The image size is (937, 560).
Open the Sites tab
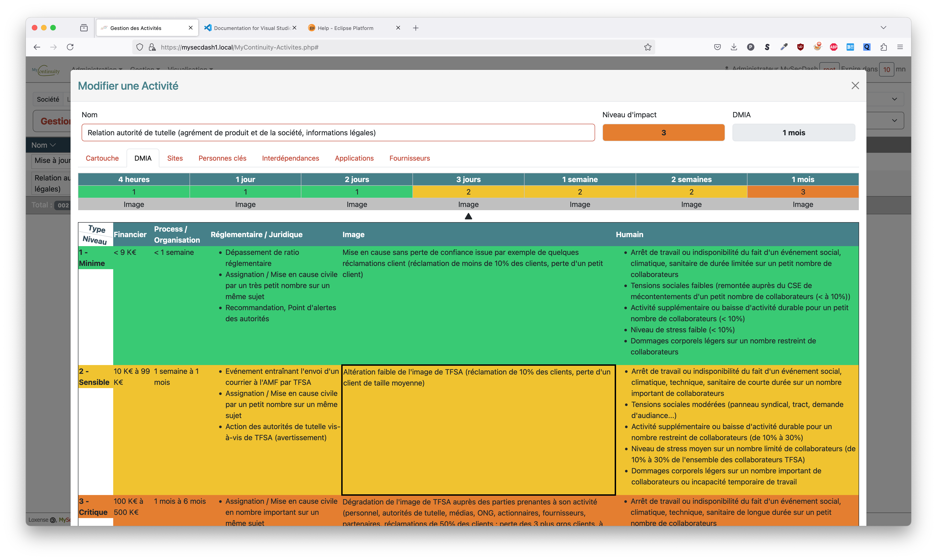pos(175,158)
